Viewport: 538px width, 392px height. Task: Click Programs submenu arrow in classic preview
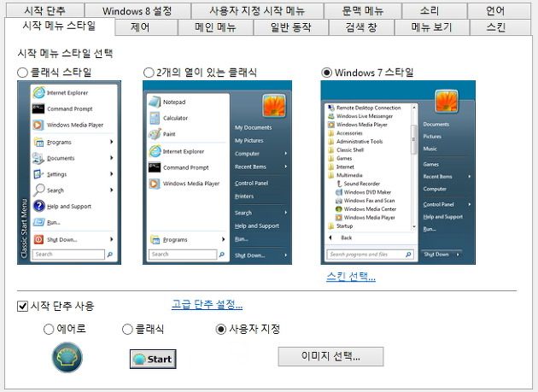click(x=112, y=142)
